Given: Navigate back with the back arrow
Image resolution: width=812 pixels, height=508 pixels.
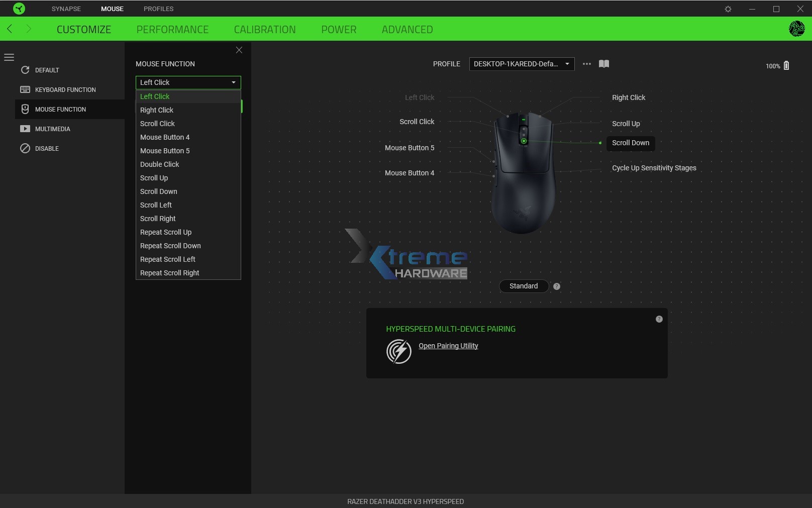Looking at the screenshot, I should click(x=9, y=29).
